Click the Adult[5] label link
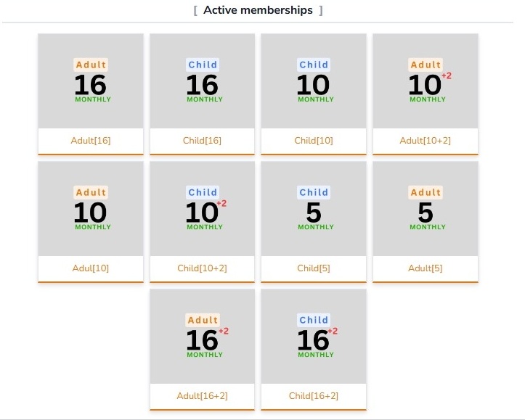Viewport: 525px width, 420px height. point(426,268)
